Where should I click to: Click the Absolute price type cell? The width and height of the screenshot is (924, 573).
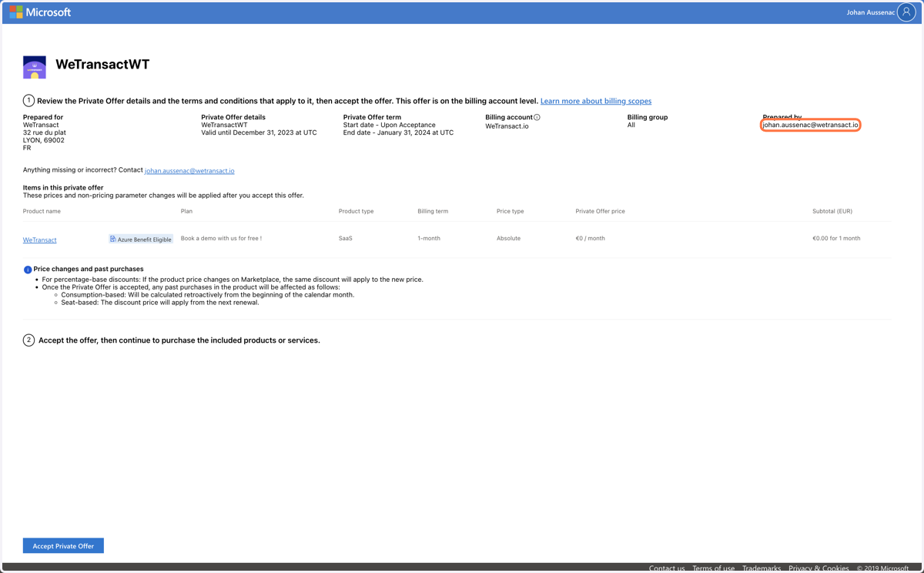click(x=508, y=239)
